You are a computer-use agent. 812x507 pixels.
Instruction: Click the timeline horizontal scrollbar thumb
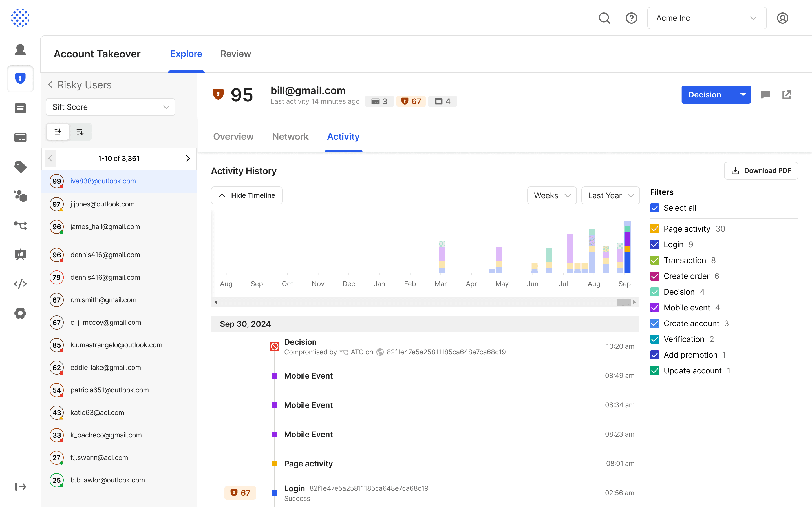click(623, 302)
